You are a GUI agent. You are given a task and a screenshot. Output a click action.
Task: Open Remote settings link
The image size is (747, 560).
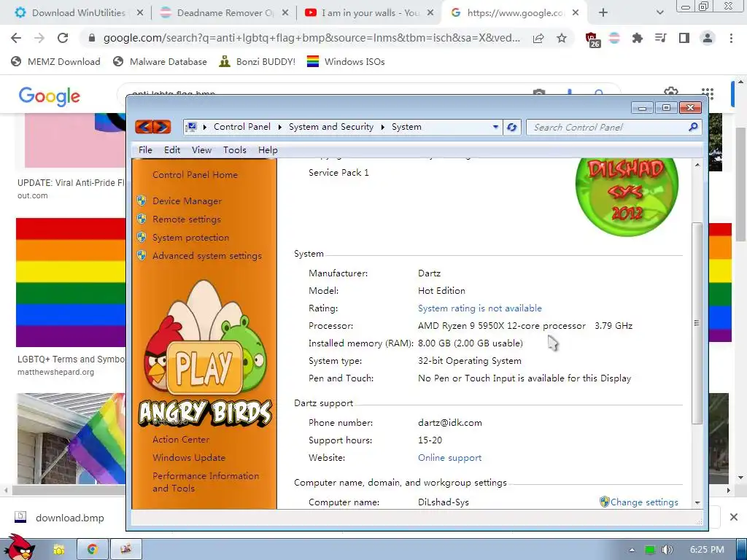coord(186,219)
